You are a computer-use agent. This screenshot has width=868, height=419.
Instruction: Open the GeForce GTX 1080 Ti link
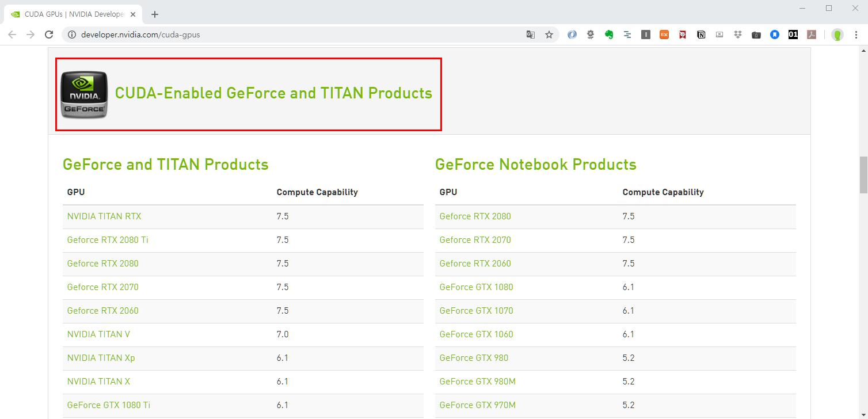click(x=109, y=405)
